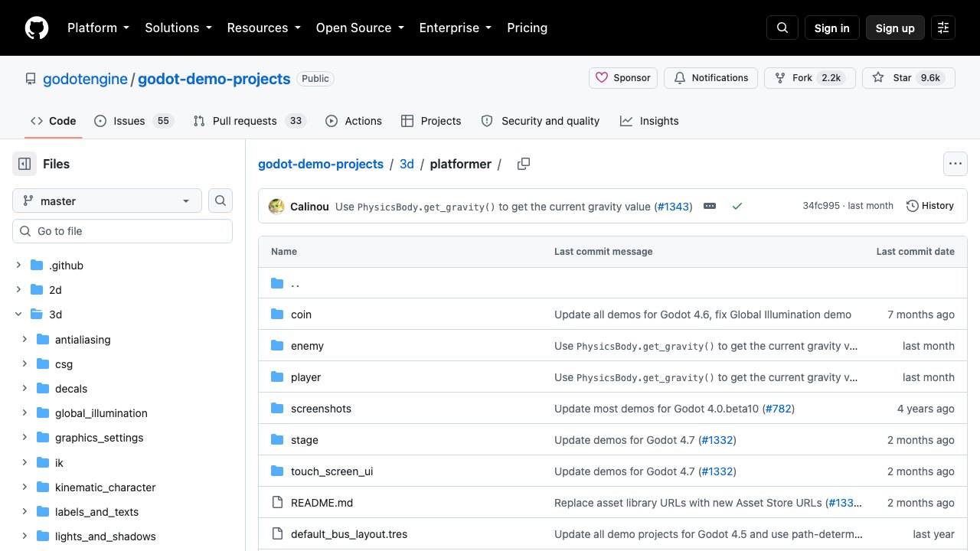Open the more options ellipsis button
The height and width of the screenshot is (551, 980).
click(x=955, y=164)
